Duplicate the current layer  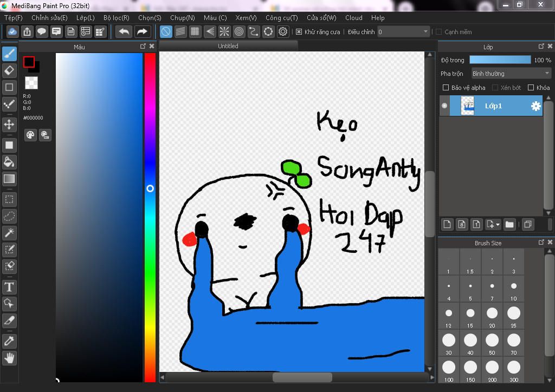528,225
